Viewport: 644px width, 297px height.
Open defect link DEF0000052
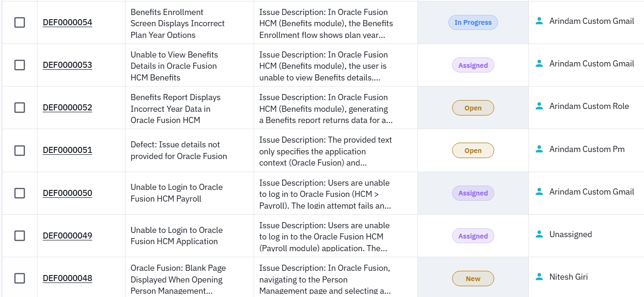point(67,108)
